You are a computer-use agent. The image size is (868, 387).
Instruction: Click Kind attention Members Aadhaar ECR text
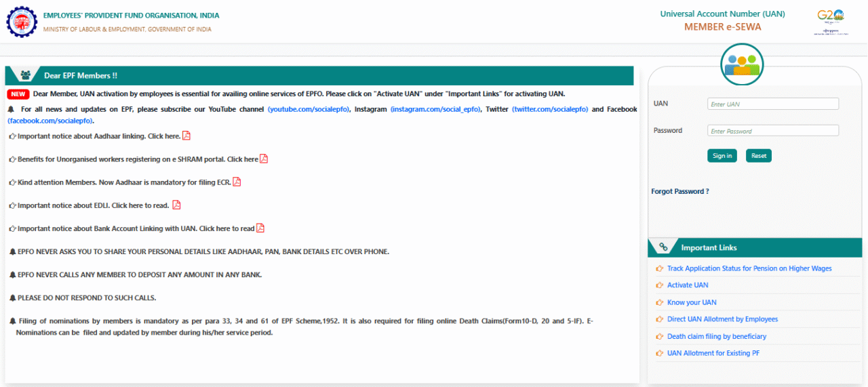[124, 182]
